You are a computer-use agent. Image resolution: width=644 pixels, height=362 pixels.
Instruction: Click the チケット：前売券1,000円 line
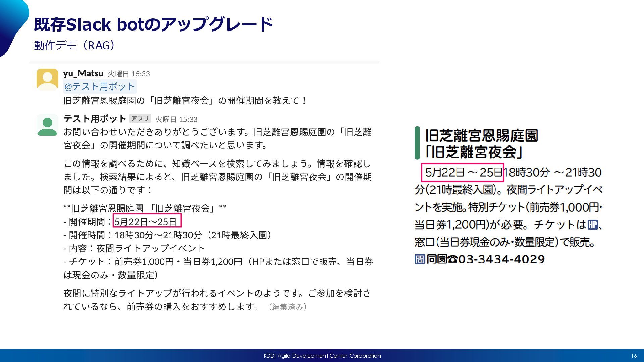[218, 268]
